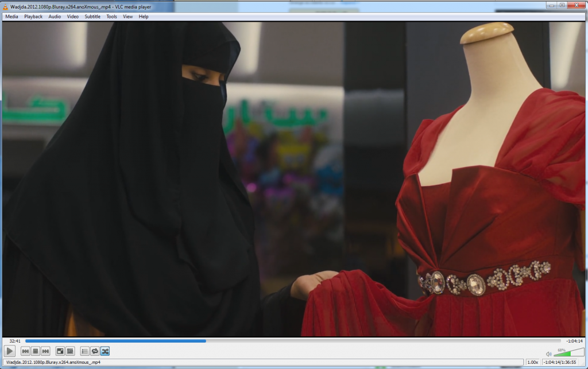
Task: Open the Help menu
Action: coord(144,17)
